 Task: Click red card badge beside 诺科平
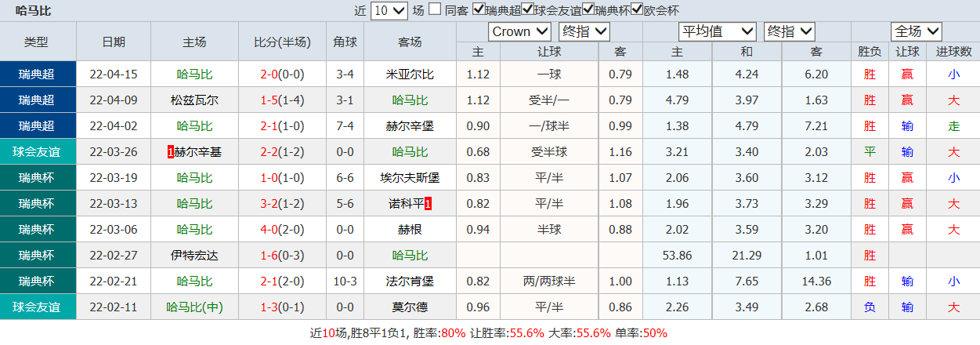pyautogui.click(x=429, y=204)
